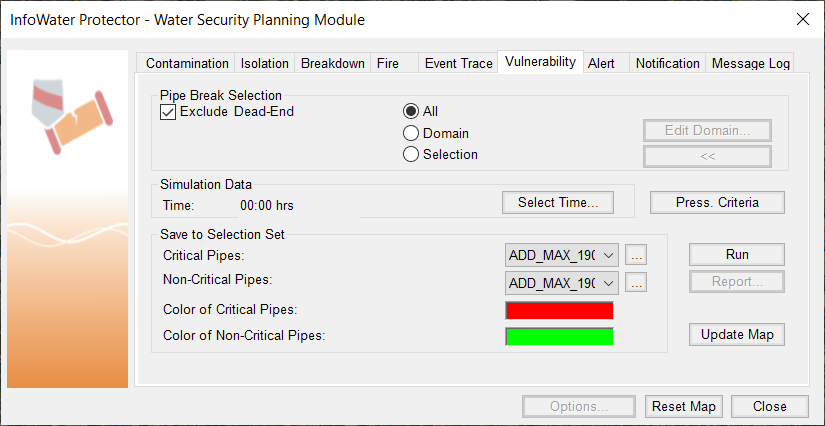Viewport: 825px width, 426px height.
Task: Select the All radio option
Action: tap(410, 111)
